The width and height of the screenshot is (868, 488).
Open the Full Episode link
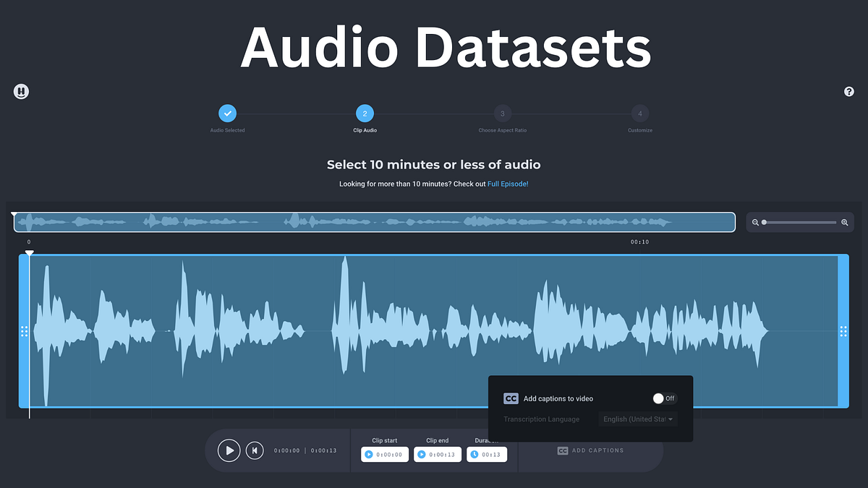(x=508, y=184)
